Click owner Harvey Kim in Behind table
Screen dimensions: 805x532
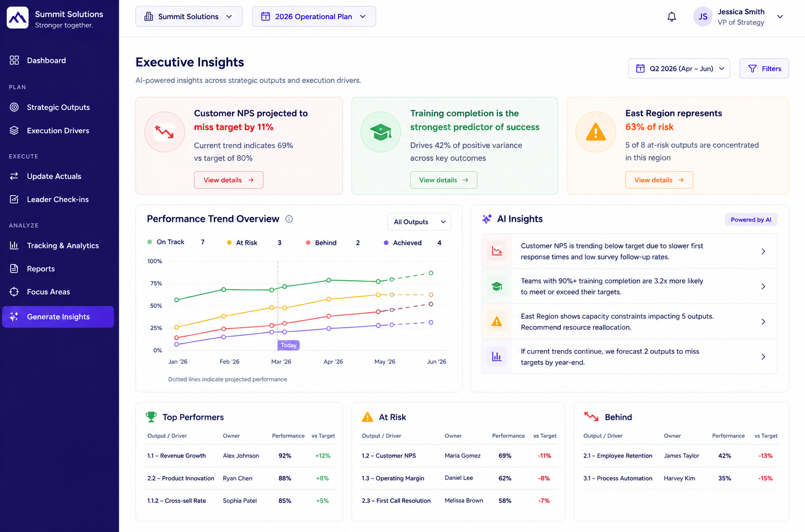click(679, 478)
